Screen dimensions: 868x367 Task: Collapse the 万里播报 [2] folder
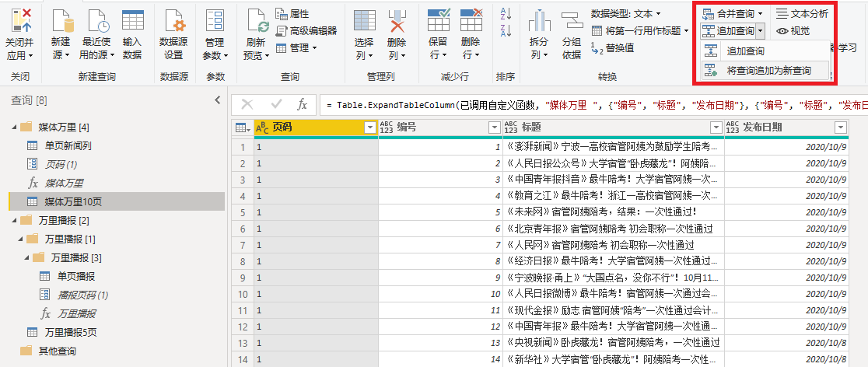point(14,220)
